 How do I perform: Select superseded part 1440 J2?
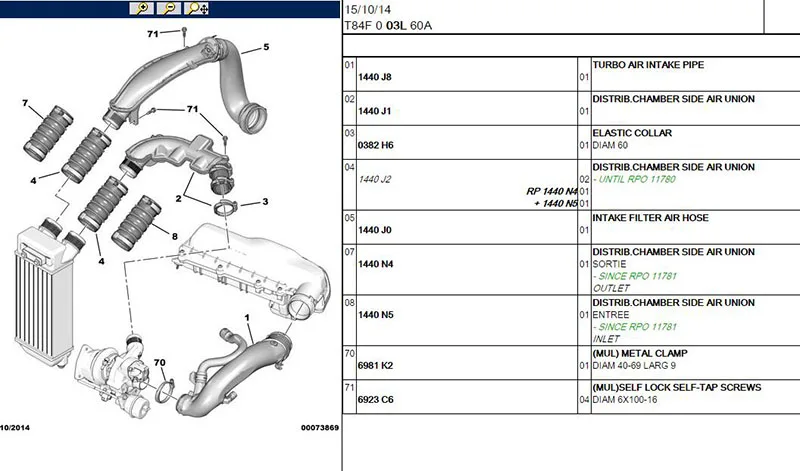pyautogui.click(x=374, y=179)
